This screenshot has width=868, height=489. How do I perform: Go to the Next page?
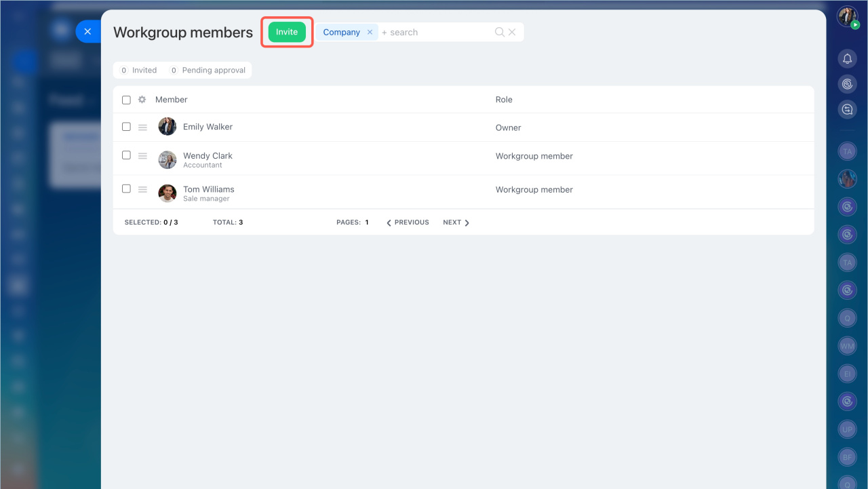(x=456, y=222)
